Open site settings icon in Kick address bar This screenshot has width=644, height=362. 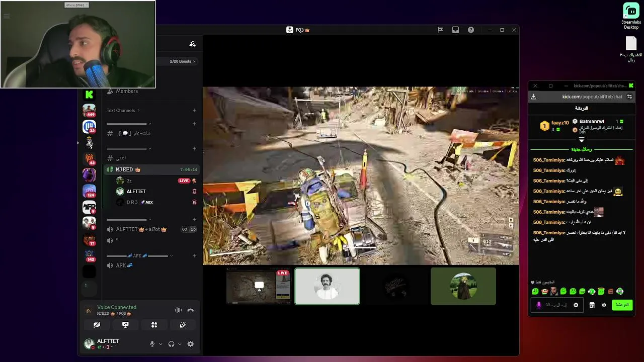[x=629, y=97]
